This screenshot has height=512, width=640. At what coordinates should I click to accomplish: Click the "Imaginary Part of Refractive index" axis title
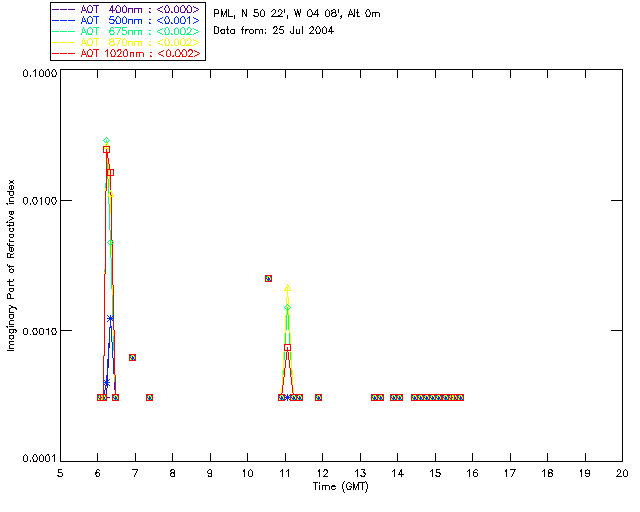(x=11, y=265)
